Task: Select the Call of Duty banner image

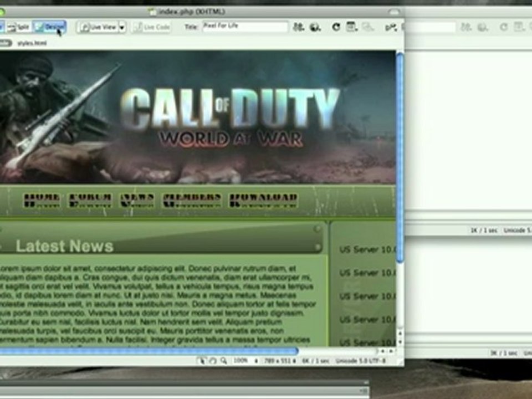Action: [197, 117]
